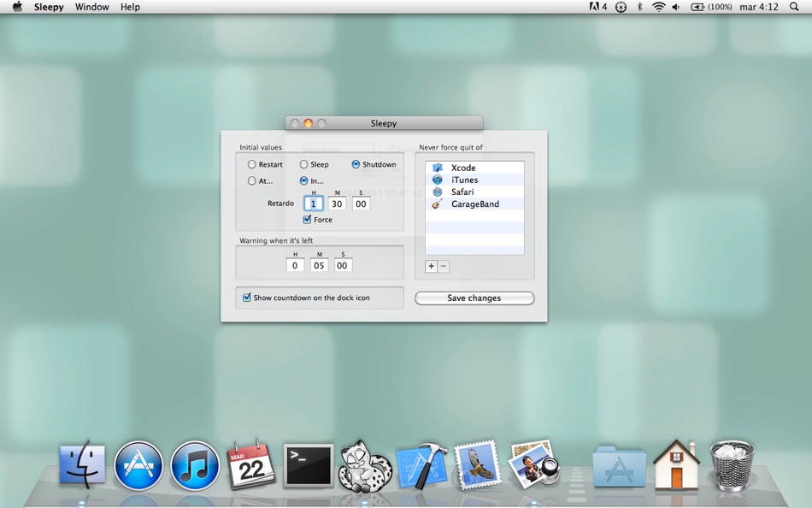Open Mail stamp icon in dock
The image size is (812, 508).
478,464
